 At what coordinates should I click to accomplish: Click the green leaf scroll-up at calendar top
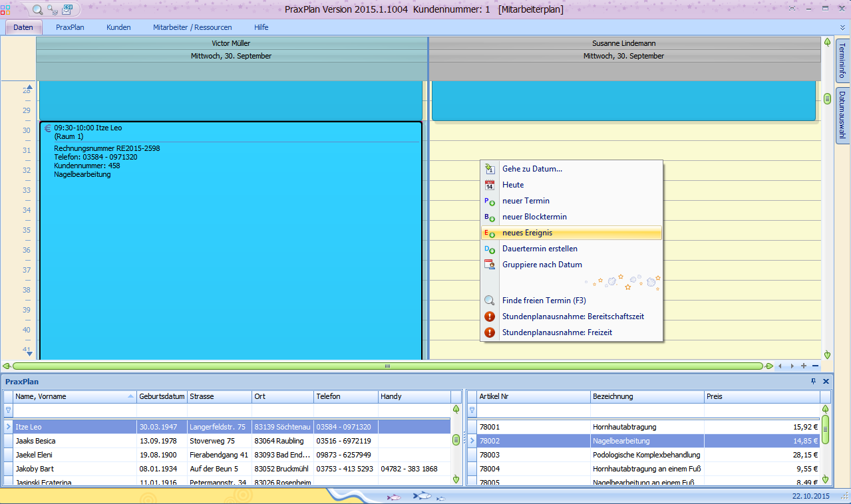pyautogui.click(x=827, y=43)
